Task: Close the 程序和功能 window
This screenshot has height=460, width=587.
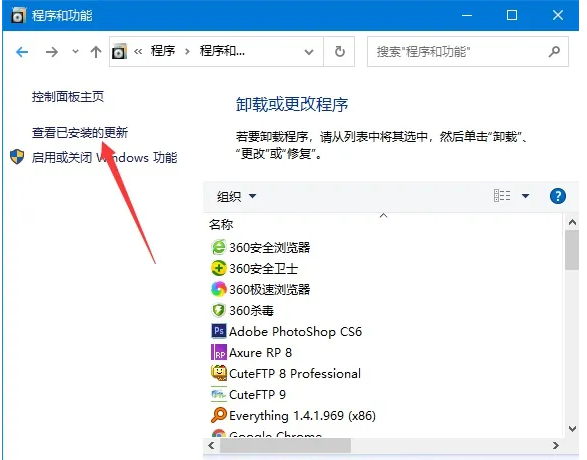Action: (x=558, y=15)
